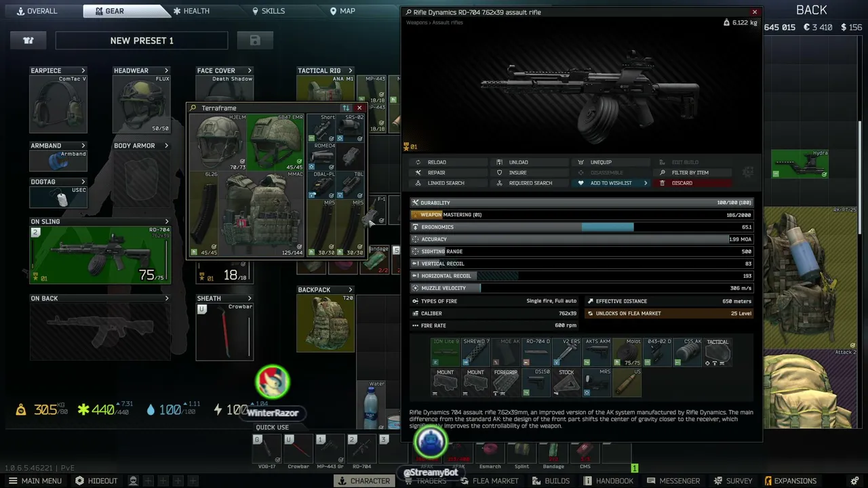
Task: Click the Ergonomics stat bar
Action: [x=582, y=227]
